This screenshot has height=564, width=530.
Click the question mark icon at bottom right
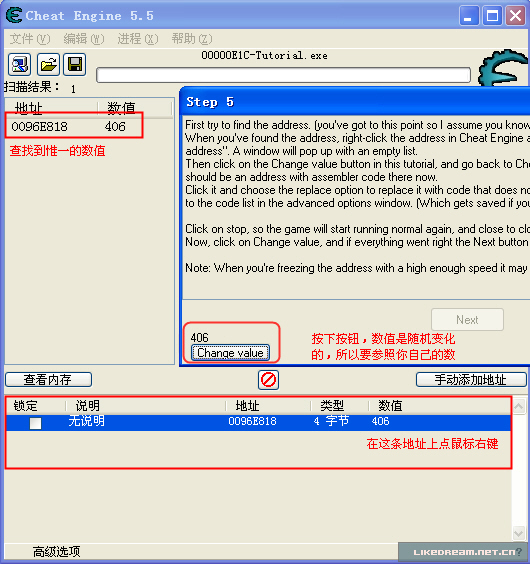518,551
